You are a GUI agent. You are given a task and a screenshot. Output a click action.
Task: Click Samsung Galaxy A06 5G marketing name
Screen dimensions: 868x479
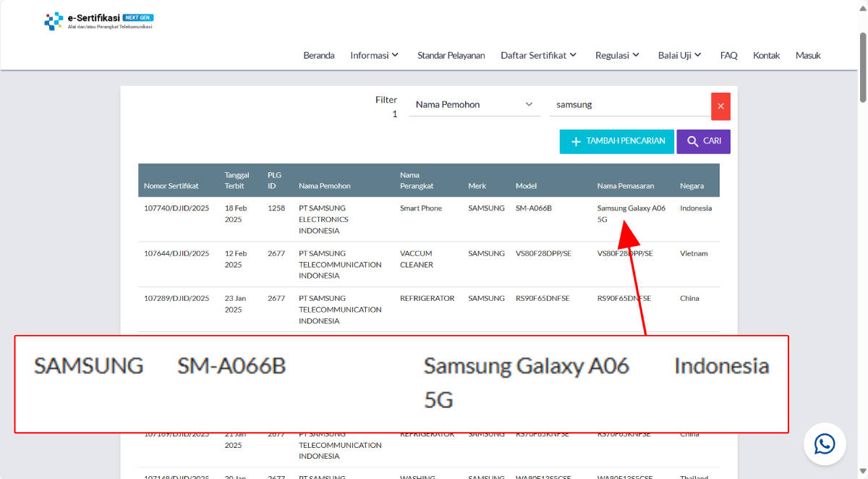point(631,213)
